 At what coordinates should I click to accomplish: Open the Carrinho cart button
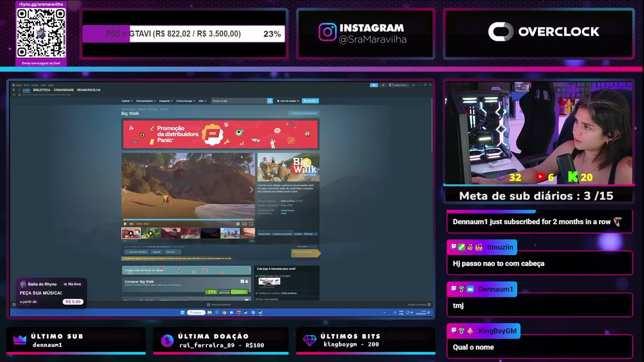pos(310,101)
